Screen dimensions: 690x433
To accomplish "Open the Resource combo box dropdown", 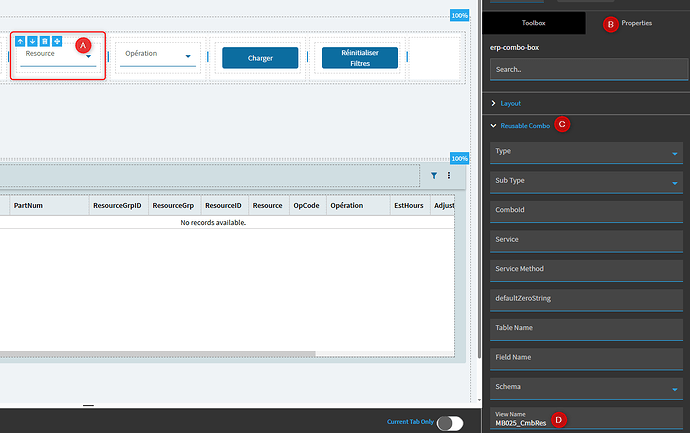I will (x=88, y=56).
